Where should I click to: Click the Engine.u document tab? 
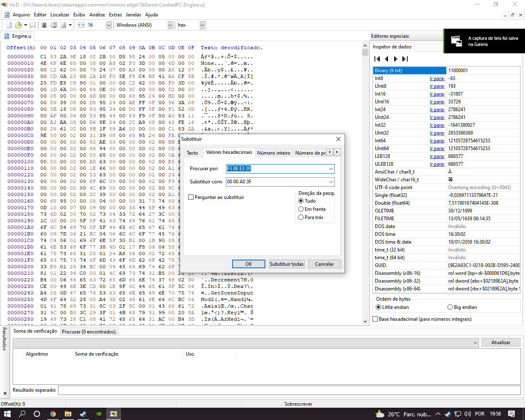(x=18, y=36)
